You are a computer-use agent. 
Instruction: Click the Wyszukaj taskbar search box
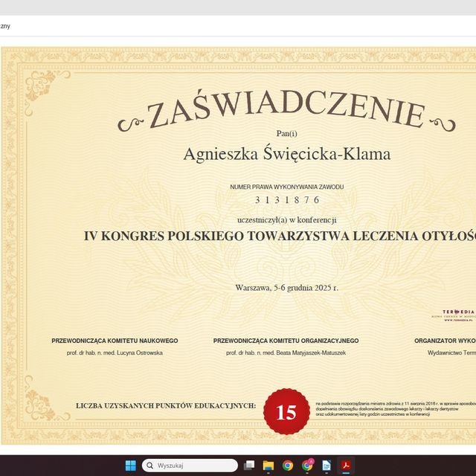coord(190,466)
